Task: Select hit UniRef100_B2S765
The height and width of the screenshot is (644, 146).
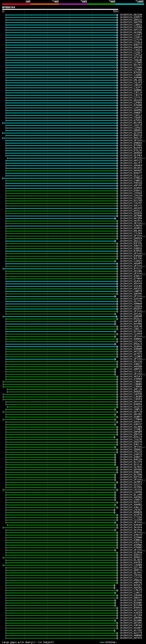Action: coord(131,201)
